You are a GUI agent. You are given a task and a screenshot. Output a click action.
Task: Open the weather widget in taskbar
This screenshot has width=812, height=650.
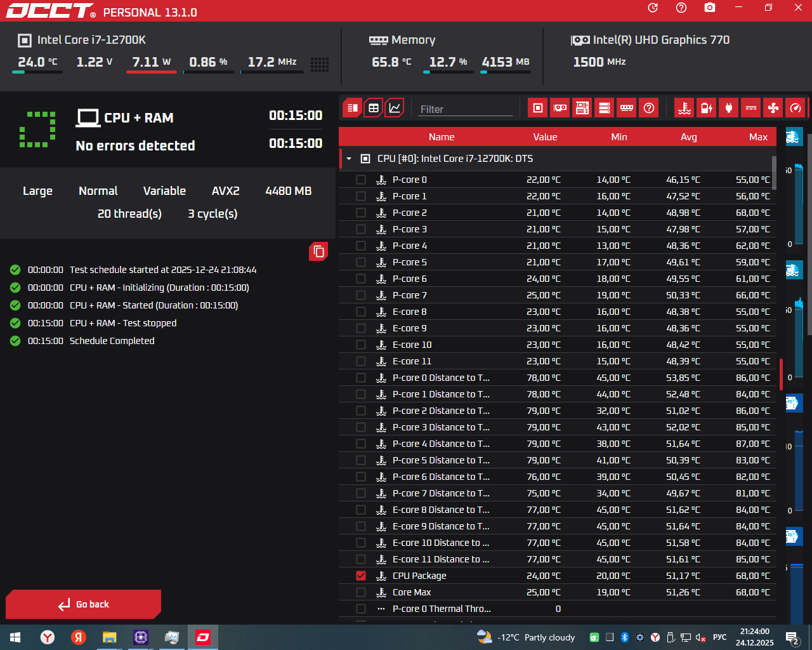click(x=526, y=637)
